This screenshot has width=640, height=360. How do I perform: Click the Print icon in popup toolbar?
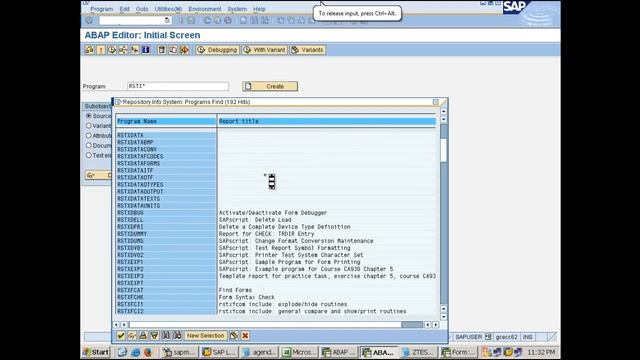pos(143,336)
